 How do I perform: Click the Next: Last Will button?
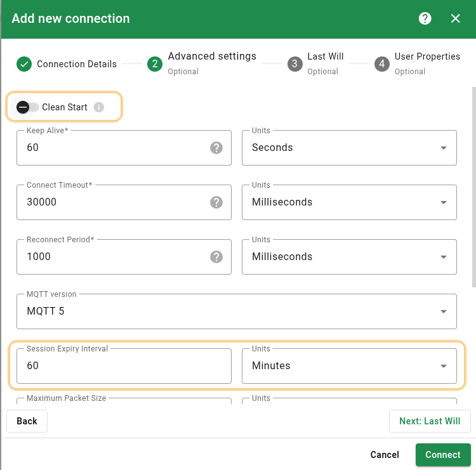tap(430, 421)
